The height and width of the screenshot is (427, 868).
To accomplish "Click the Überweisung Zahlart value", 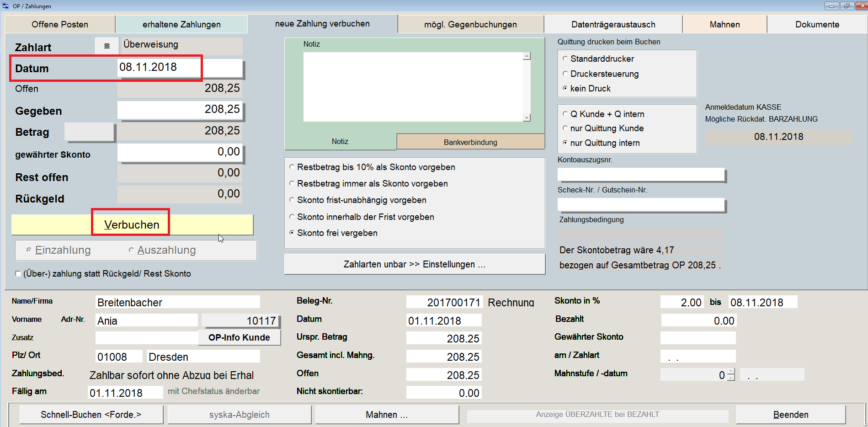I will click(x=181, y=45).
